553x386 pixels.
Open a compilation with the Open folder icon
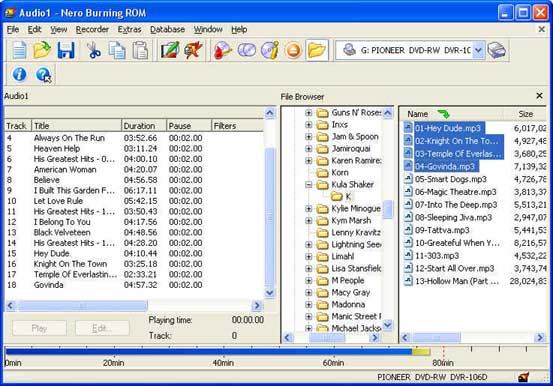[x=42, y=50]
